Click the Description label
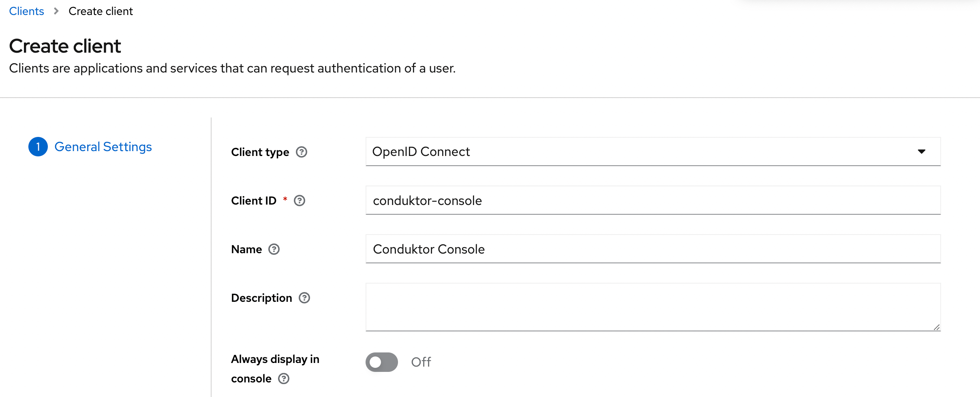 pos(261,298)
